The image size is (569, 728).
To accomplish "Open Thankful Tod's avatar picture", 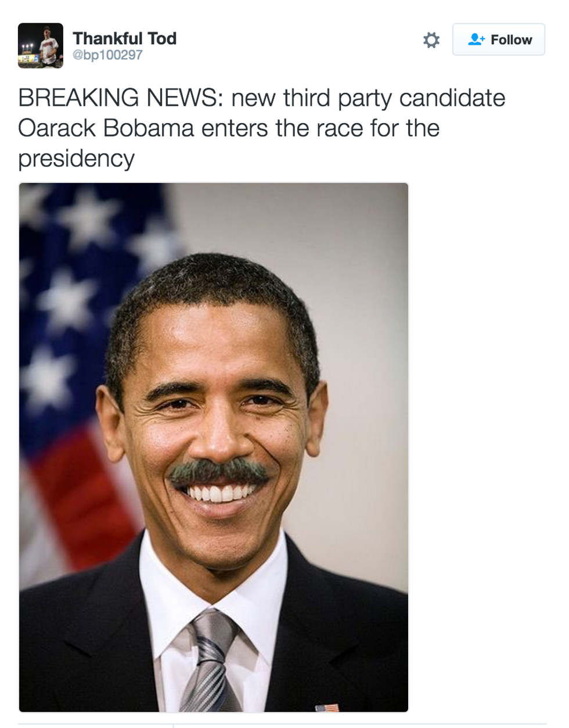I will pos(41,46).
